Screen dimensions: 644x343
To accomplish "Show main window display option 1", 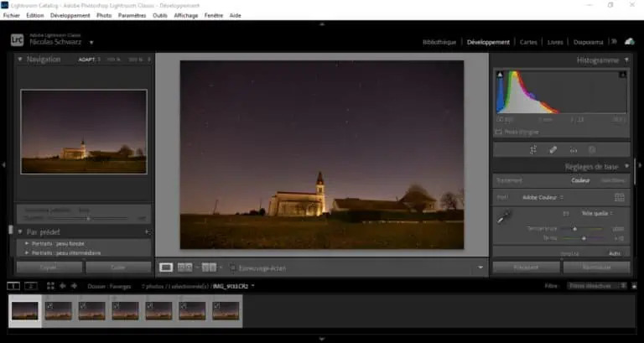I will (13, 286).
